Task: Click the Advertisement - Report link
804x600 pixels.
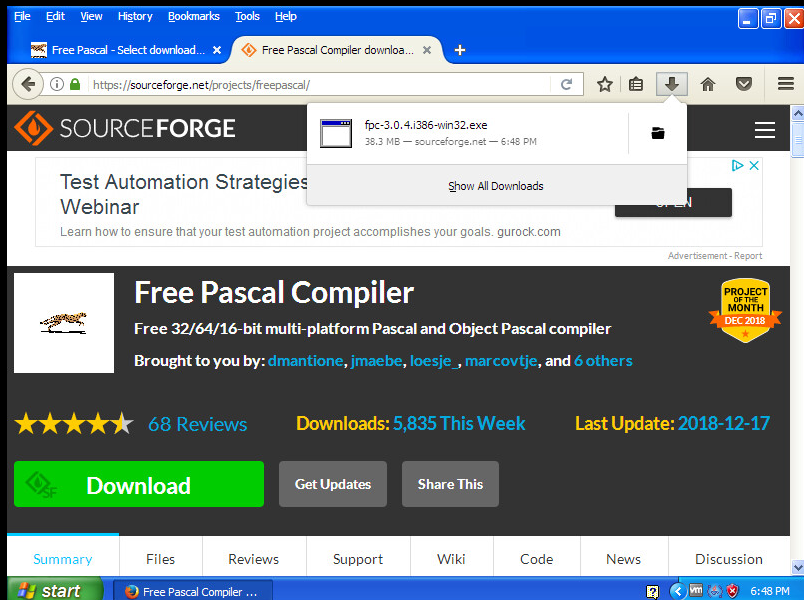Action: (715, 255)
